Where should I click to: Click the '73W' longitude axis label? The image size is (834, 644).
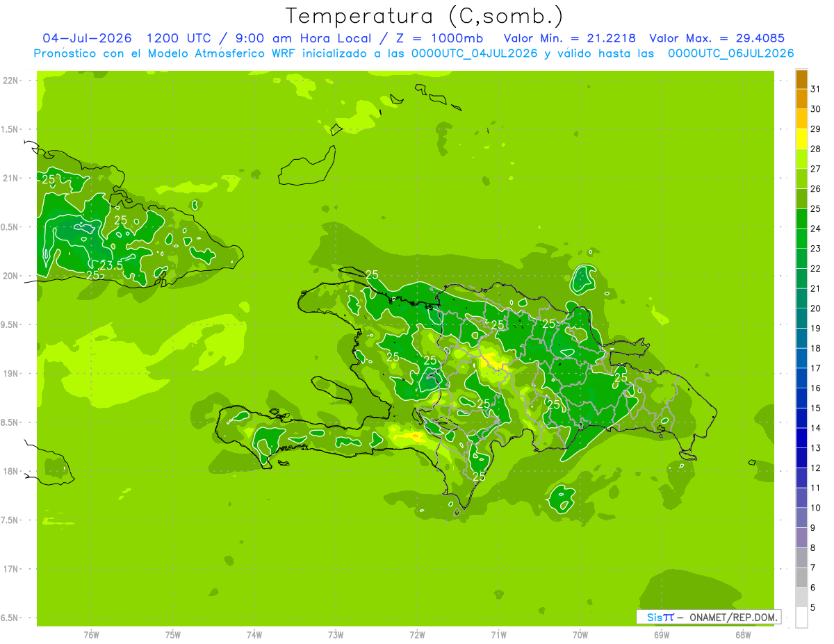pyautogui.click(x=336, y=636)
